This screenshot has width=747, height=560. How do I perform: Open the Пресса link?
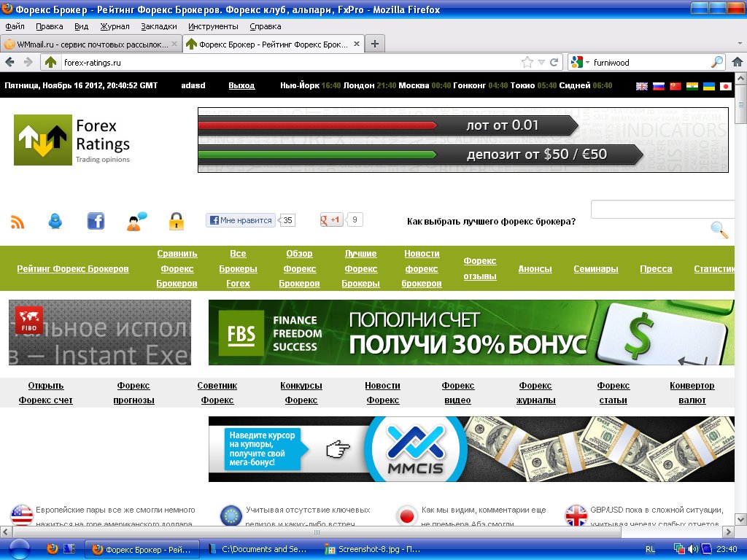pyautogui.click(x=656, y=269)
